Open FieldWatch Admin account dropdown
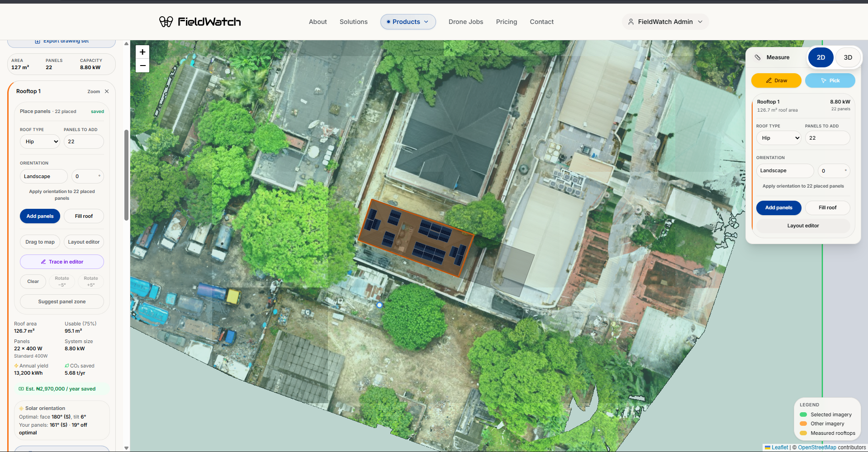Screen dimensions: 868x452 click(665, 22)
